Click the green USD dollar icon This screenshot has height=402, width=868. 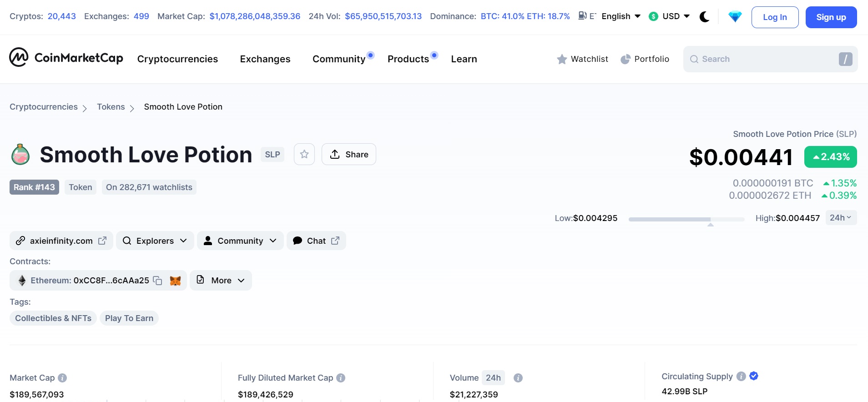(654, 16)
